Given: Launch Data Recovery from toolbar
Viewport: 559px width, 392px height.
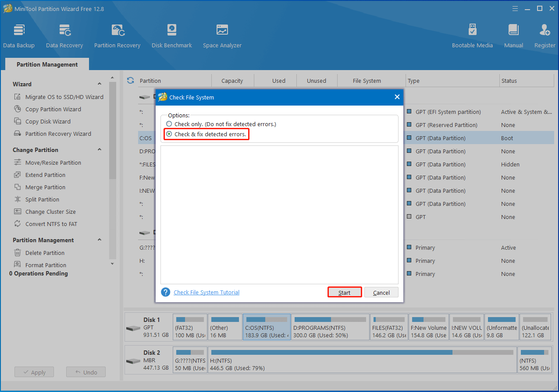Looking at the screenshot, I should (x=64, y=35).
